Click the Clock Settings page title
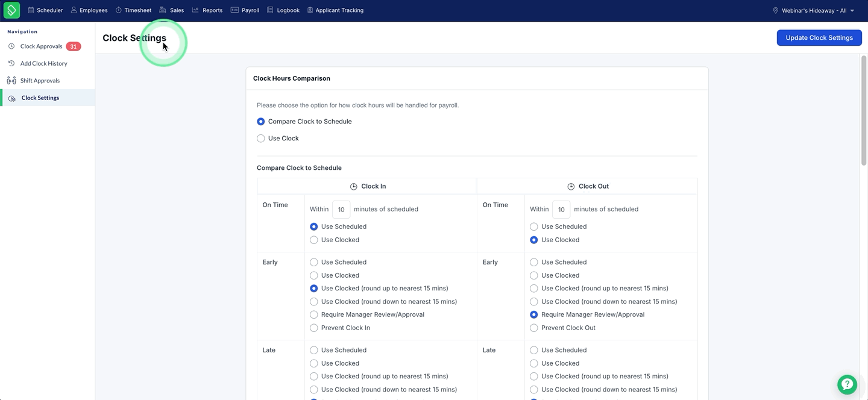 (x=134, y=38)
